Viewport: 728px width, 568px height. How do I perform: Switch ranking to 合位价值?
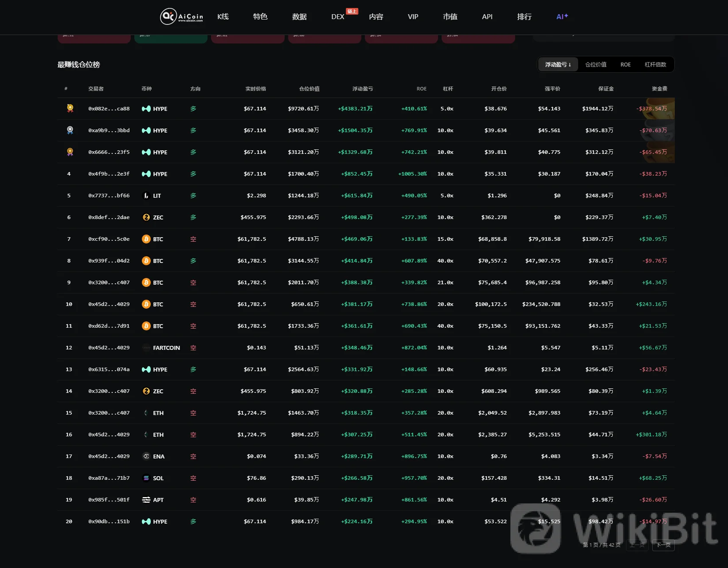596,65
